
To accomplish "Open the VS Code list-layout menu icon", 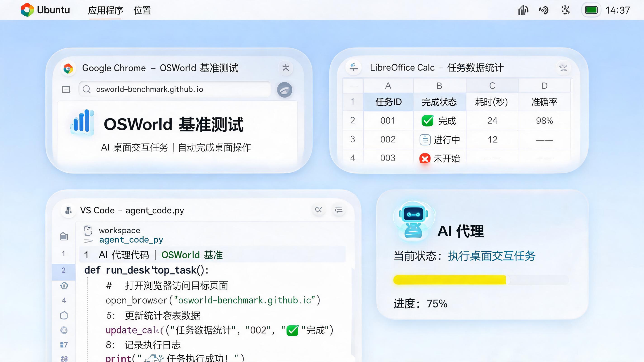I will tap(339, 210).
